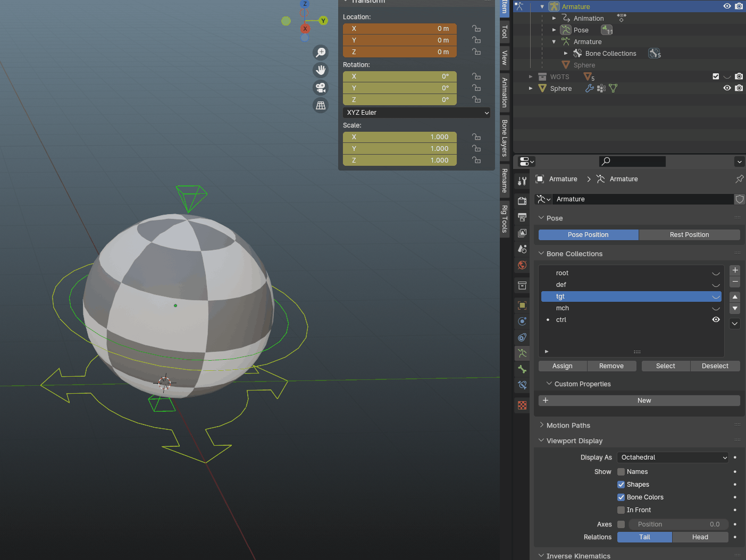The height and width of the screenshot is (560, 746).
Task: Lock the Location X lock icon
Action: coord(476,29)
